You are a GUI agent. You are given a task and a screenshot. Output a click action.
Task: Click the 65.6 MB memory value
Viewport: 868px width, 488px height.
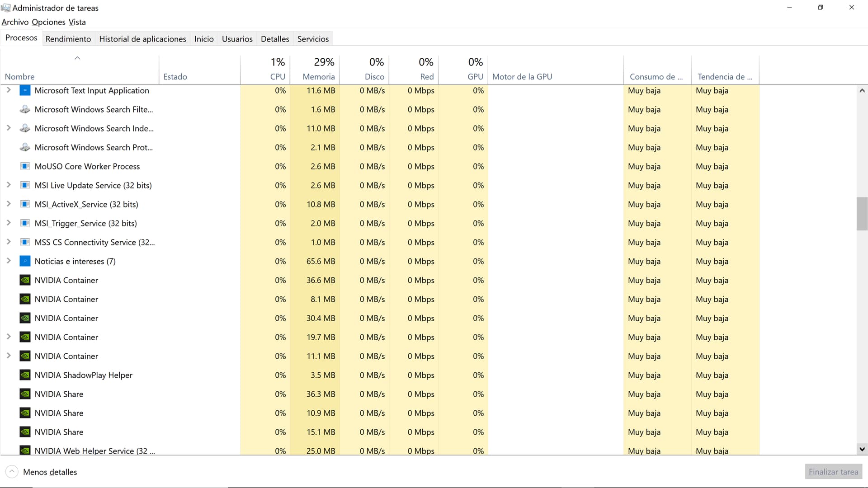coord(321,261)
